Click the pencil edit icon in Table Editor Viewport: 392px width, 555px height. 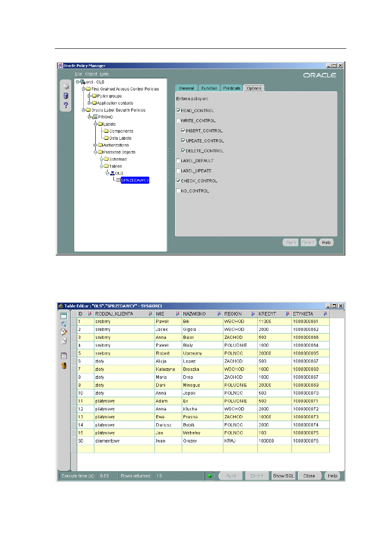tap(64, 332)
